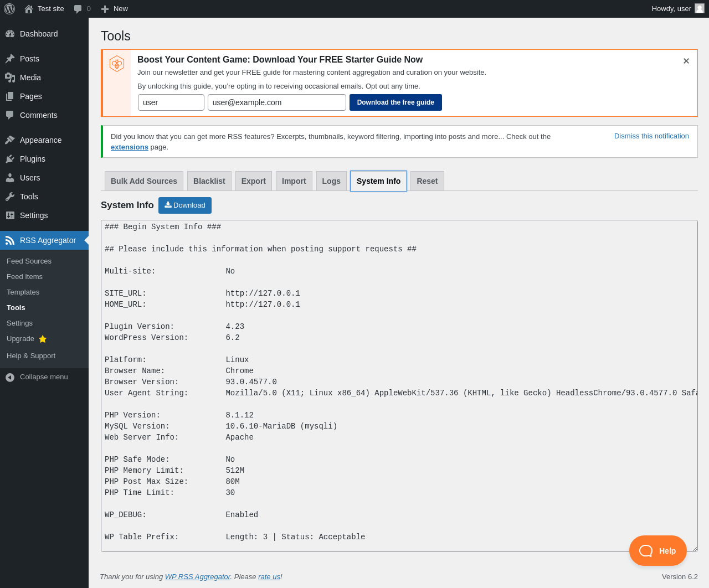Switch to the Blacklist tab
Viewport: 709px width, 588px height.
209,181
